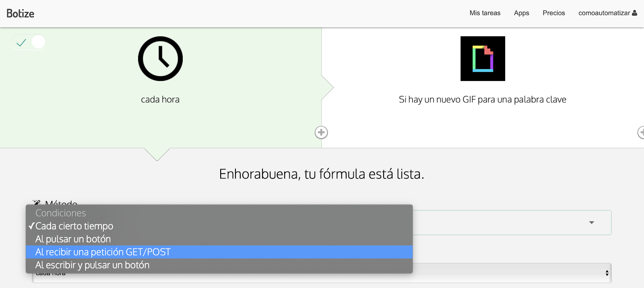Toggle the task enabled switch

[29, 42]
